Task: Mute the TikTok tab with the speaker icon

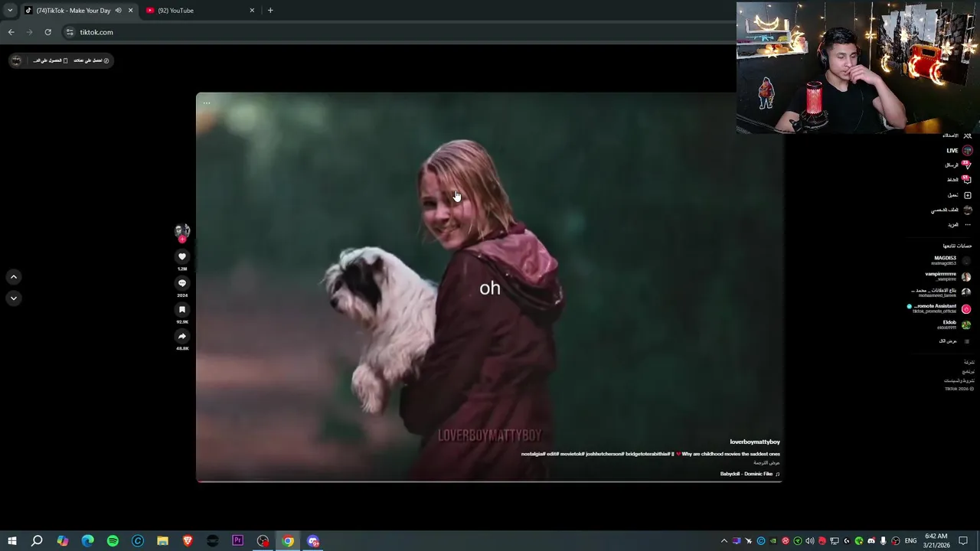Action: click(118, 11)
